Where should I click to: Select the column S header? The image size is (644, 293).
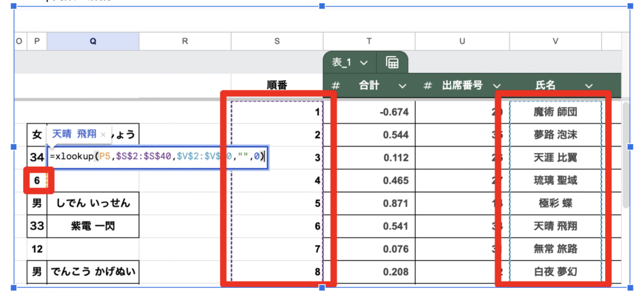[x=277, y=41]
